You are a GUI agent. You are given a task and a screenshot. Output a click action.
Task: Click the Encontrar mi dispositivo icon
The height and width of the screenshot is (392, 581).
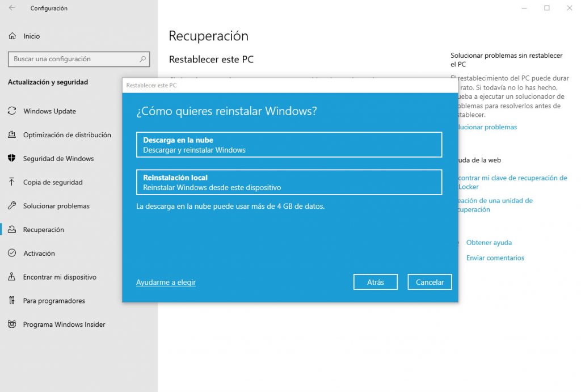pyautogui.click(x=12, y=277)
